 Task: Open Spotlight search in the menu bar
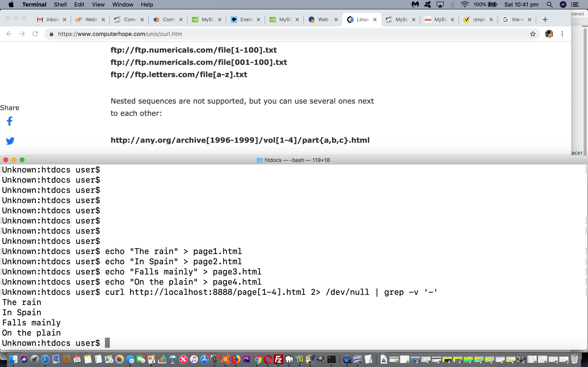click(549, 4)
